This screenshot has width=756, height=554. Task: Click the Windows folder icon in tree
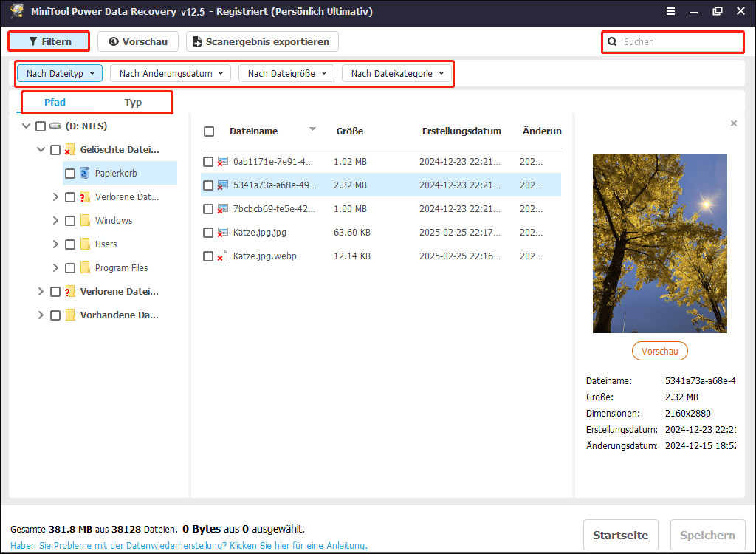(x=85, y=221)
